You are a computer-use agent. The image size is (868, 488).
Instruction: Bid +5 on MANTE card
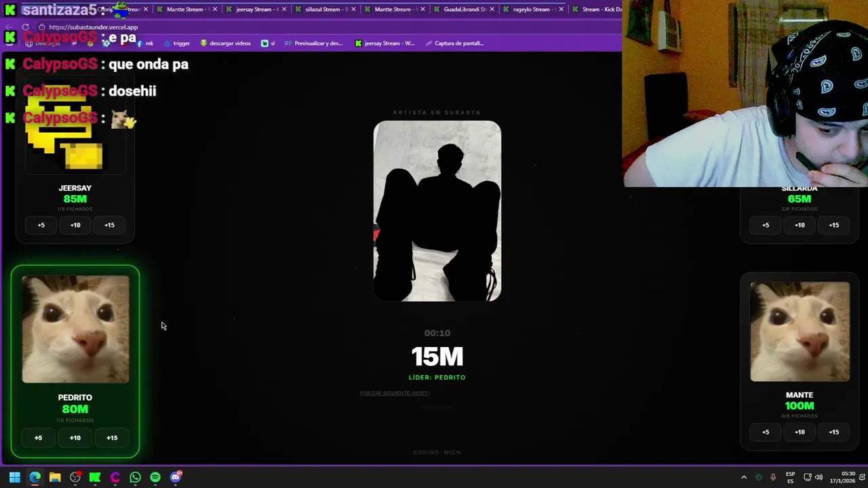click(766, 432)
